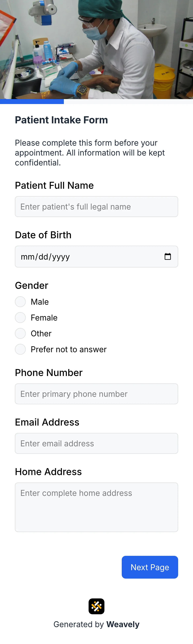Click the phone number input

[x=96, y=394]
